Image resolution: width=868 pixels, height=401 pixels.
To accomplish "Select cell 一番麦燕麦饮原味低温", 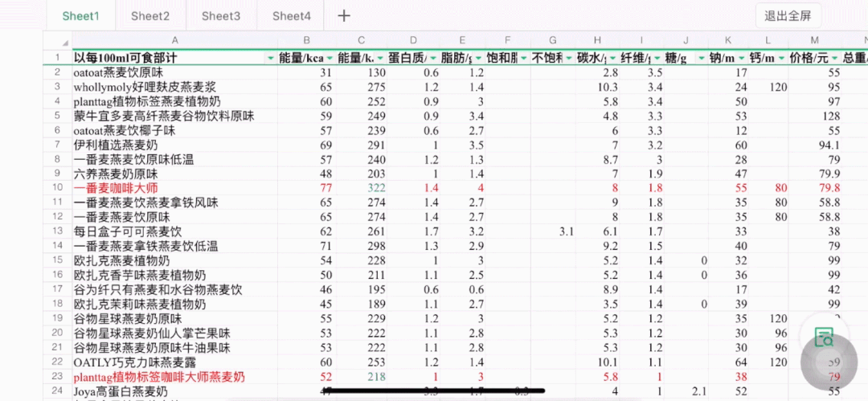I will [x=174, y=159].
